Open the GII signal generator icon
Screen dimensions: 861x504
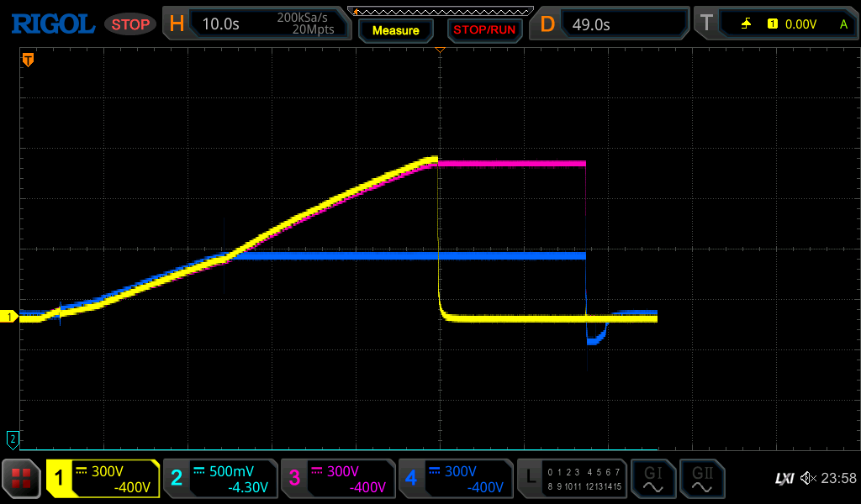[701, 479]
